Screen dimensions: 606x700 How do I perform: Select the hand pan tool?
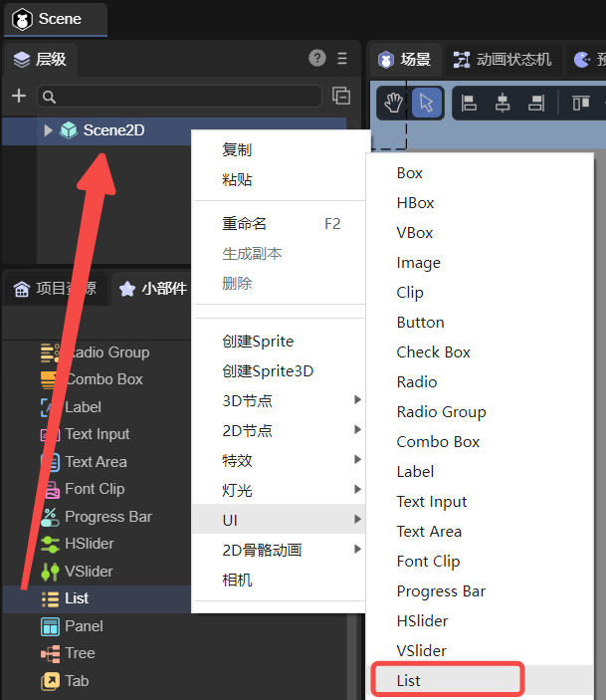coord(395,103)
